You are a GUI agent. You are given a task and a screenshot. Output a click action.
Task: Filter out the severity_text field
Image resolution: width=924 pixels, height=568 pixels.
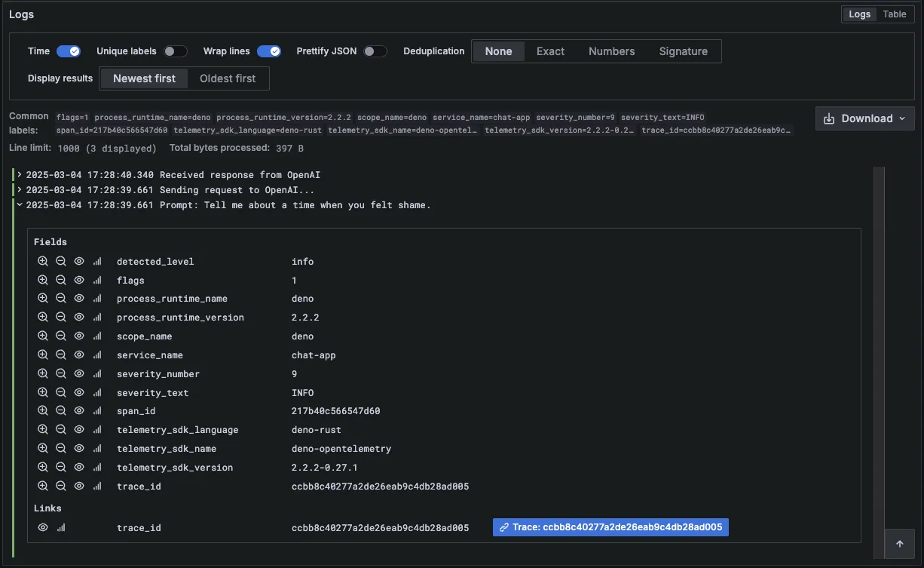coord(61,392)
